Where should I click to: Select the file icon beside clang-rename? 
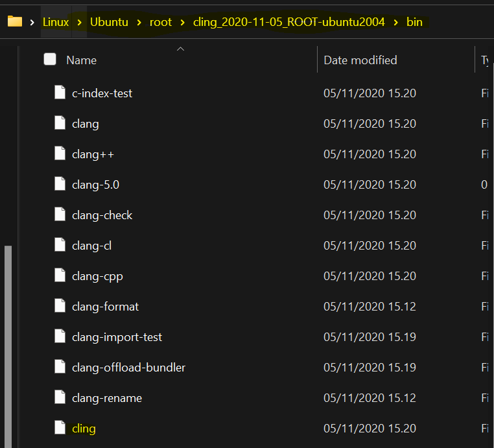(x=60, y=397)
